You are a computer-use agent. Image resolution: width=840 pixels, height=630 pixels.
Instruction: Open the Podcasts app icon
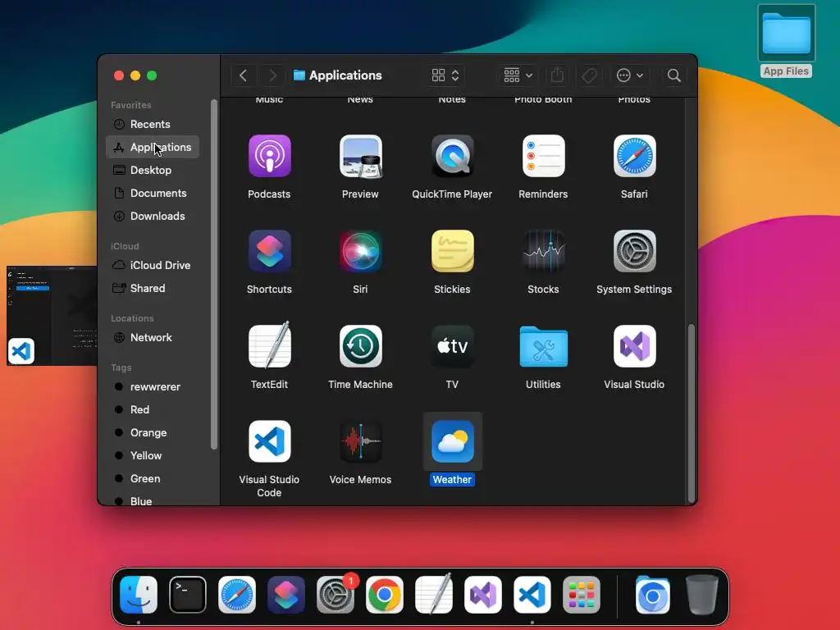269,156
